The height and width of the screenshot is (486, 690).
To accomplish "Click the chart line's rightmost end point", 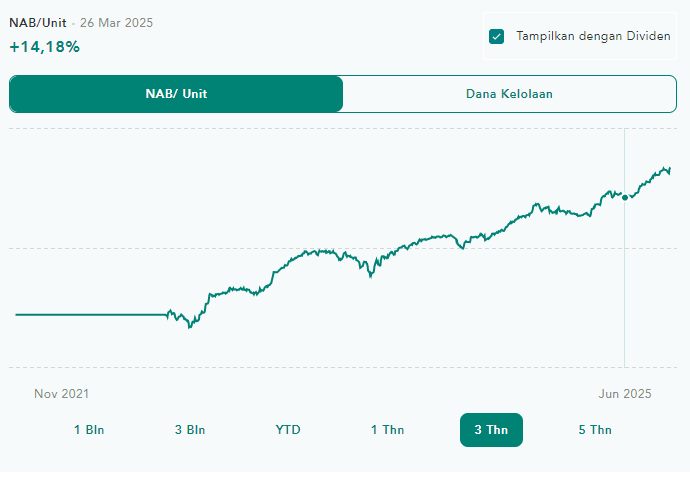I will 670,170.
